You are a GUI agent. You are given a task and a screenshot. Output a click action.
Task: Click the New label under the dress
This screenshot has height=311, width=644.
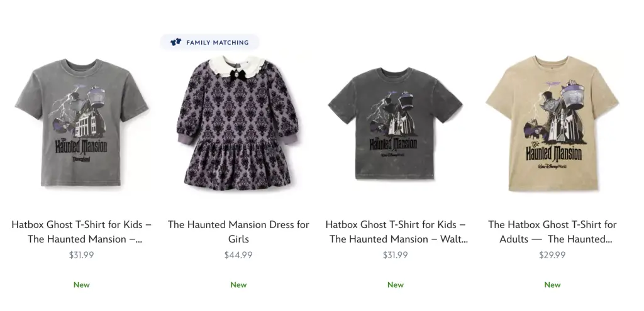[x=238, y=285]
